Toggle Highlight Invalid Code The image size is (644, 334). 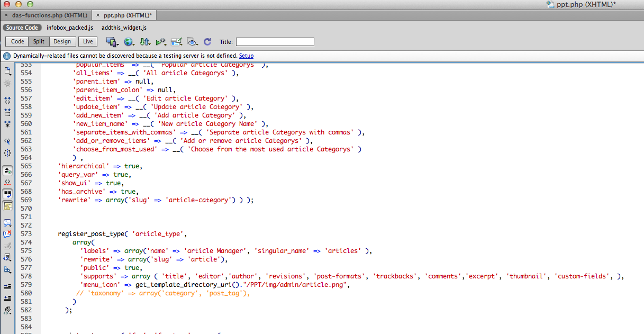pyautogui.click(x=7, y=182)
